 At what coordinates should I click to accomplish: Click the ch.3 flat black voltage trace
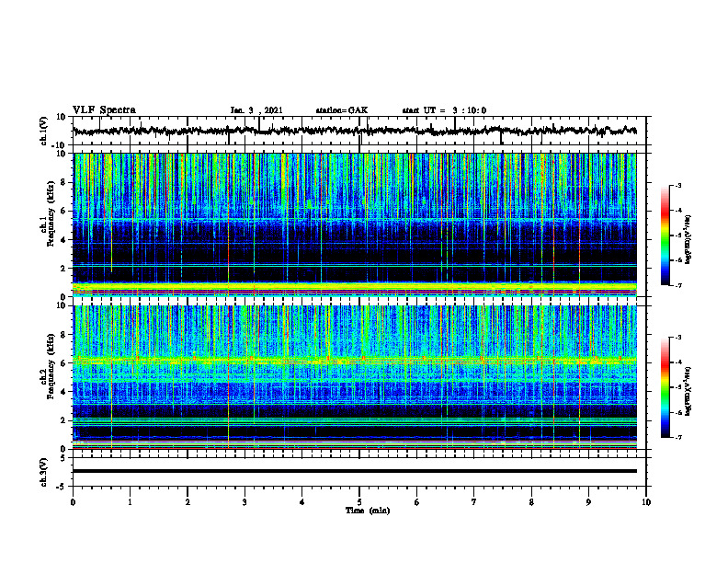tap(355, 471)
